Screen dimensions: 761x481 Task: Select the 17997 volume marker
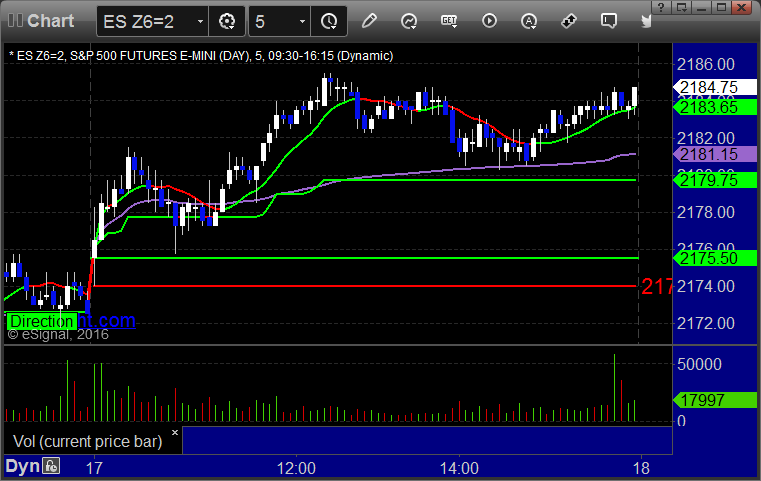[x=715, y=400]
